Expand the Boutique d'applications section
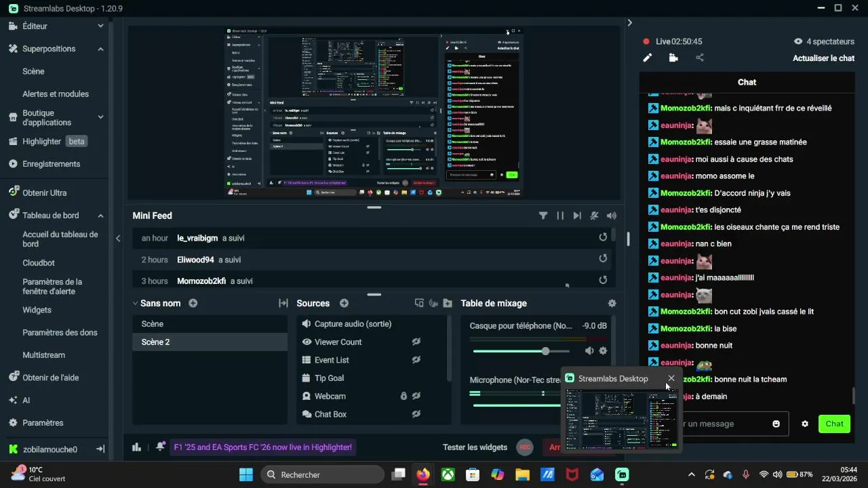868x488 pixels. point(100,117)
